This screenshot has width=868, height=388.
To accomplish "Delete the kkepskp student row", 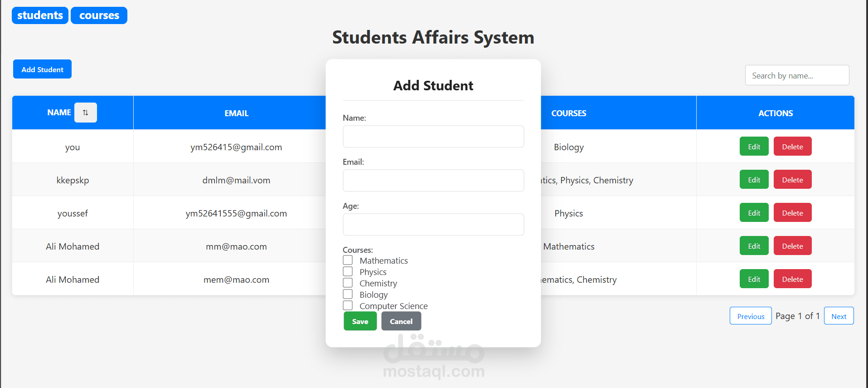I will (x=792, y=180).
